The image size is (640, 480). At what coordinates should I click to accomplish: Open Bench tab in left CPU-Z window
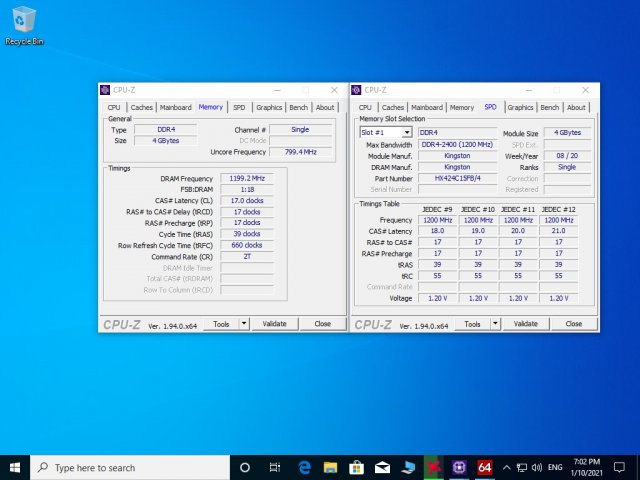coord(298,107)
